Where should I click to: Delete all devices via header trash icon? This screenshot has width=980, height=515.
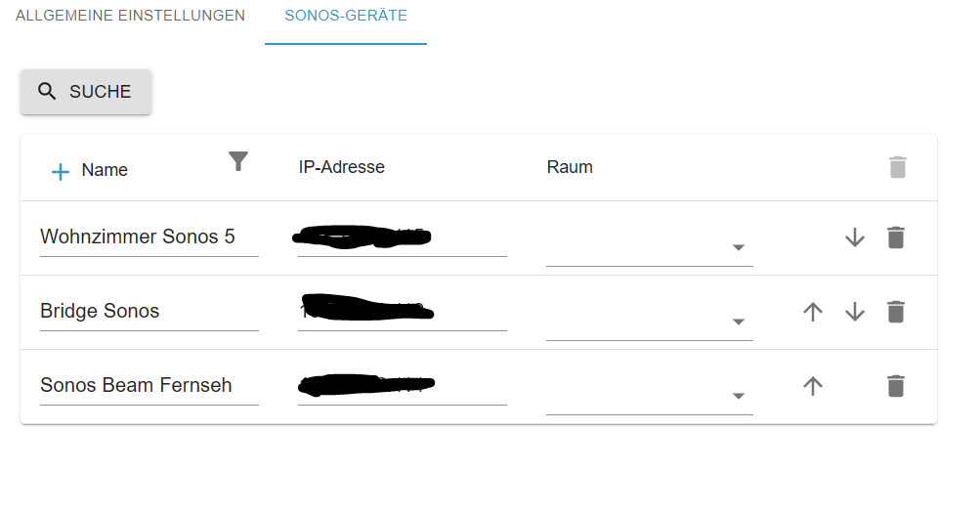tap(898, 167)
